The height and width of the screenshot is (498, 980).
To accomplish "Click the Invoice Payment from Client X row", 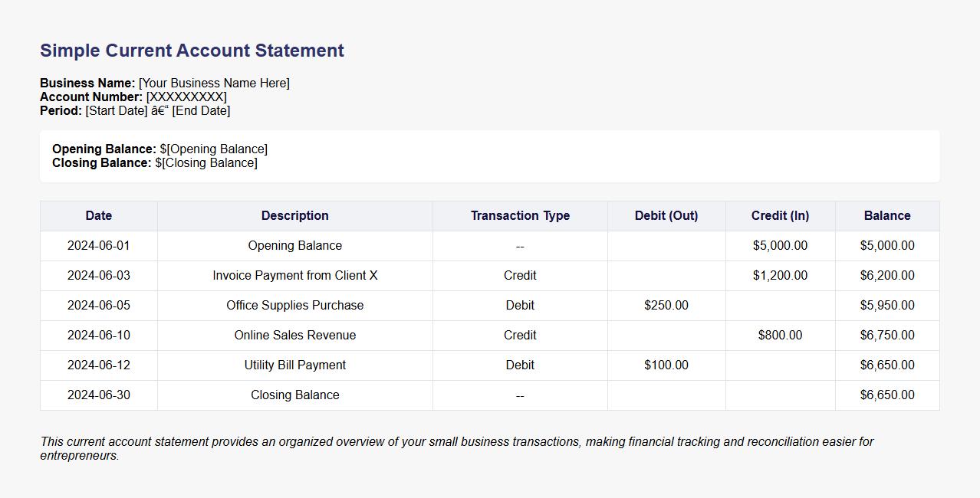I will 294,275.
